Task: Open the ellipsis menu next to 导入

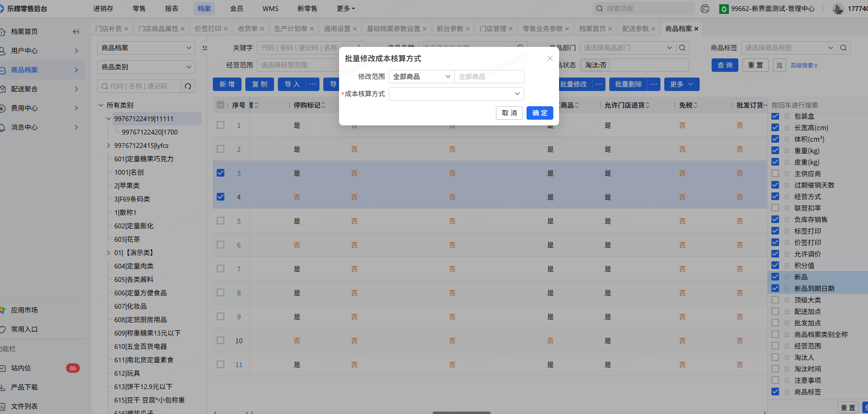Action: click(x=313, y=84)
